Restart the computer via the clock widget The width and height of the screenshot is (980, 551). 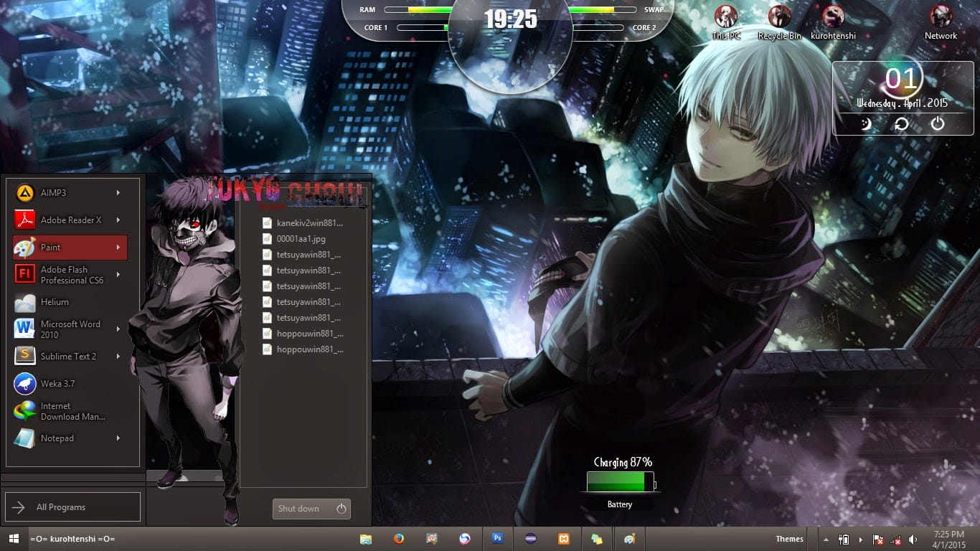click(x=901, y=123)
